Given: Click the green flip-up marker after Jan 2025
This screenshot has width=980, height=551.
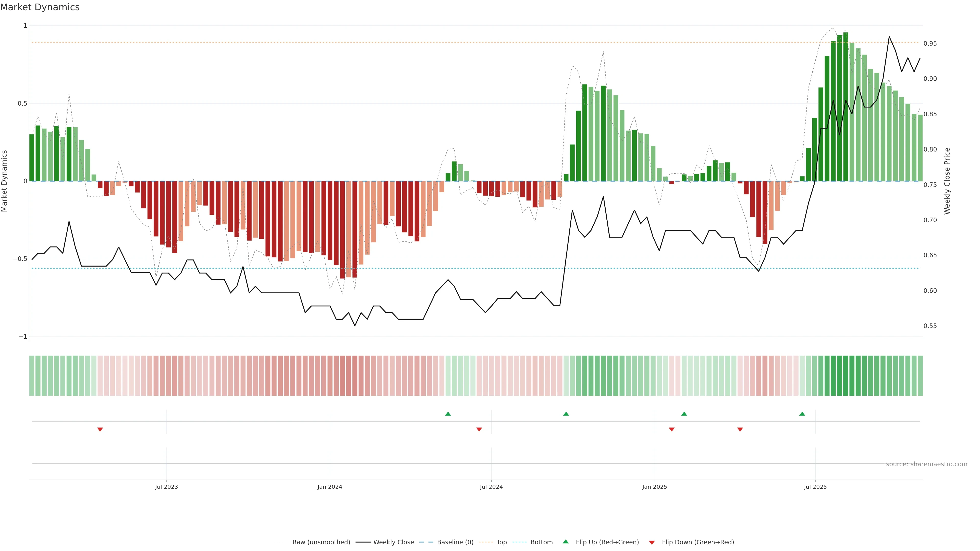Looking at the screenshot, I should click(x=684, y=414).
